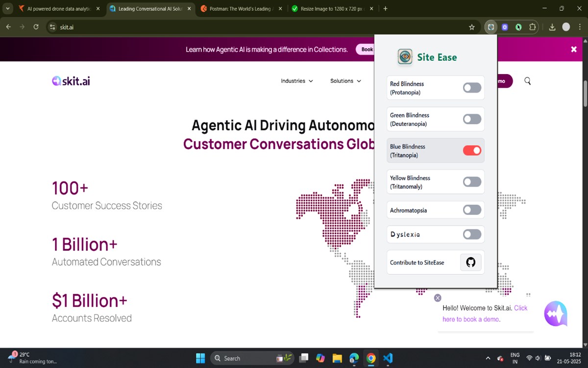Go back to previous page
The width and height of the screenshot is (588, 368).
coord(8,27)
